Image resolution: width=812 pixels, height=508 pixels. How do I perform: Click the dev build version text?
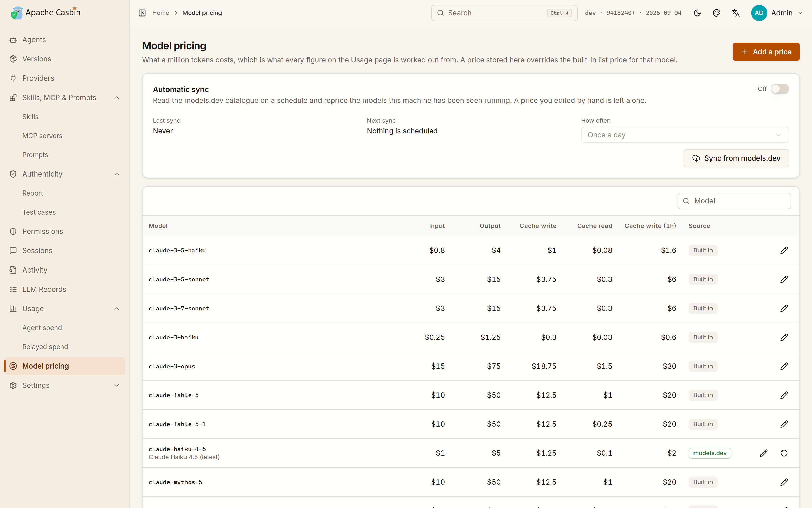pos(633,13)
